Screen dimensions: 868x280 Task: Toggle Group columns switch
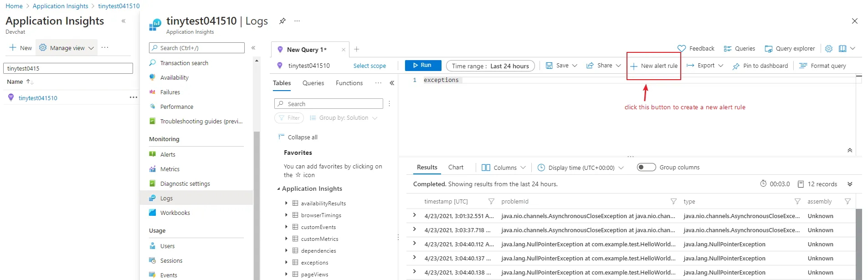(646, 167)
